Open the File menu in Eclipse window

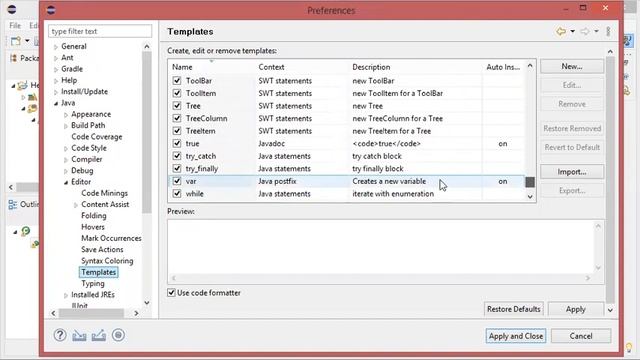(15, 25)
